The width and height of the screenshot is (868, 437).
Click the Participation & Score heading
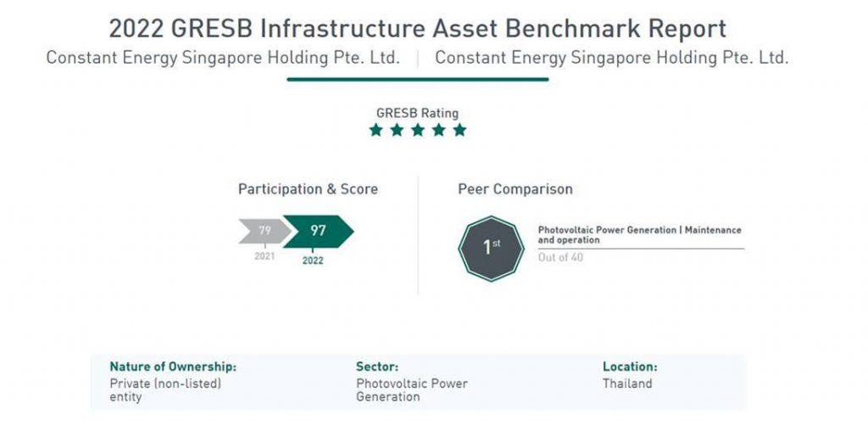coord(308,189)
